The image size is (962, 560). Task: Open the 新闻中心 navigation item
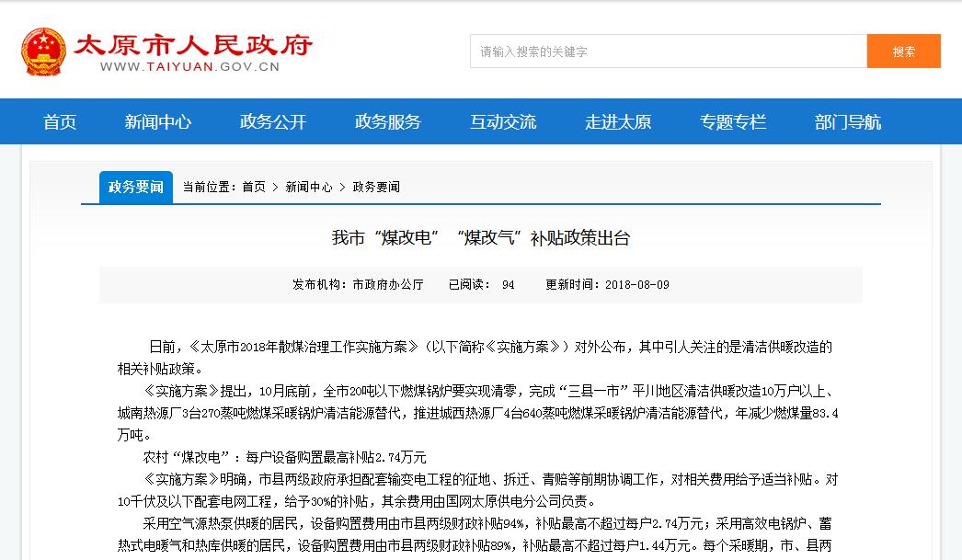[x=157, y=121]
